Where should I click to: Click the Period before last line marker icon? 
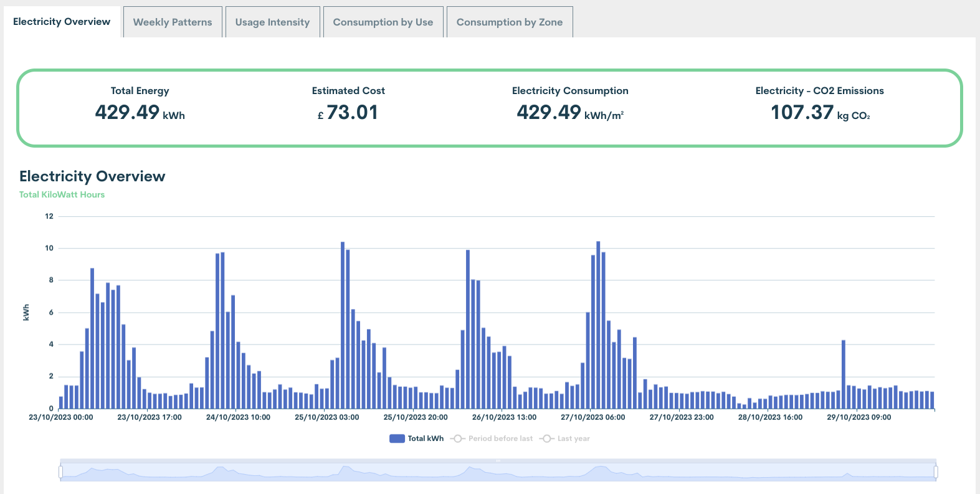[458, 439]
